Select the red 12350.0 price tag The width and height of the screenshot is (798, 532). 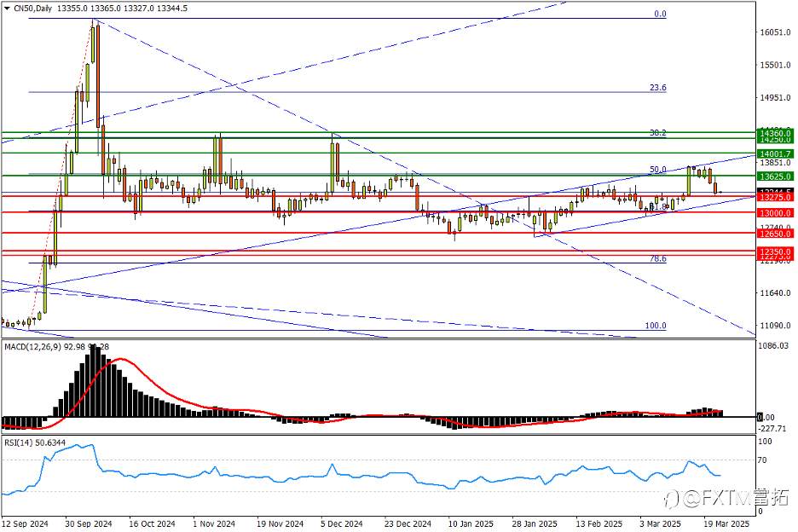775,251
